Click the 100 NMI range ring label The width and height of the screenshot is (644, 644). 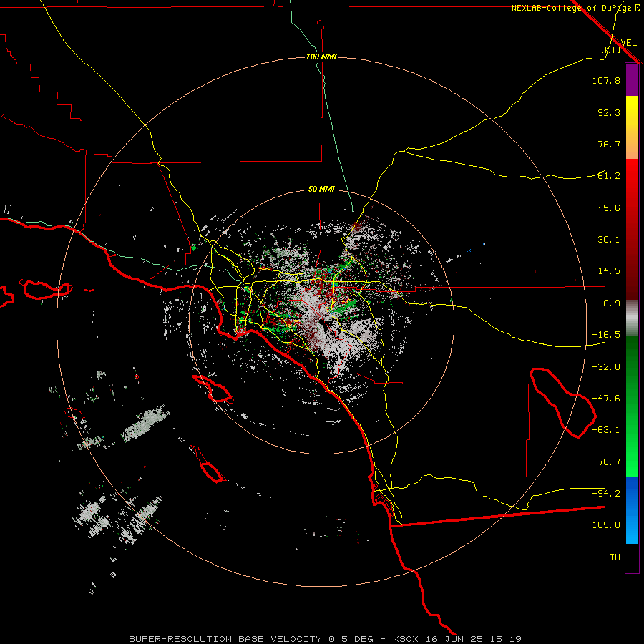click(321, 57)
